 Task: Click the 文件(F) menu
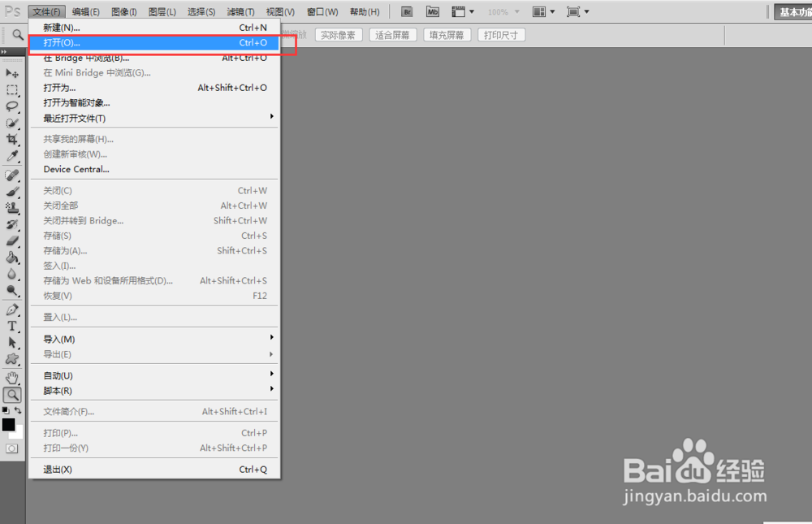(x=46, y=12)
